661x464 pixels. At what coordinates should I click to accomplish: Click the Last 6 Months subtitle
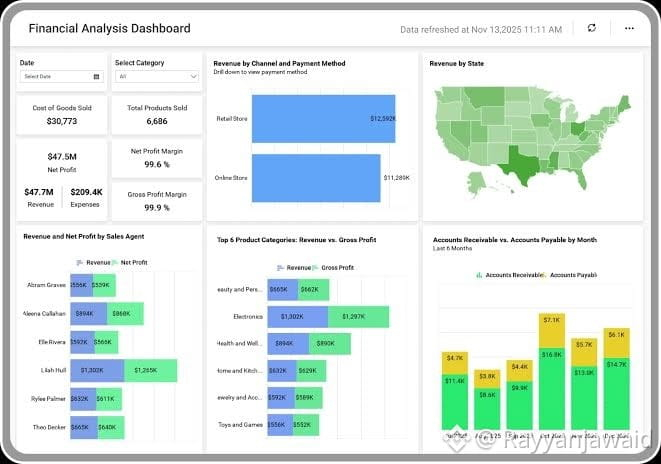click(452, 249)
